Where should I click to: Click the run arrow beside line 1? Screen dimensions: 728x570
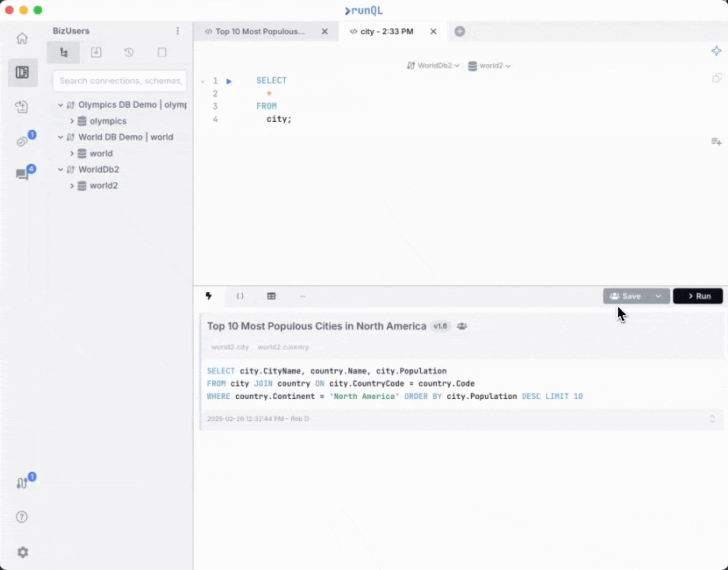click(229, 81)
